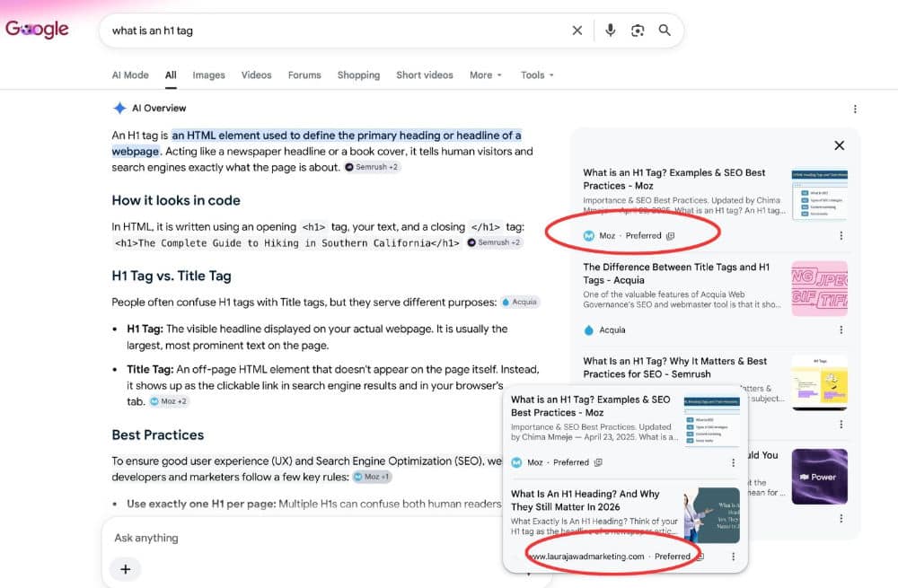Switch to Videos tab
Screen dimensions: 898x588
click(x=256, y=75)
